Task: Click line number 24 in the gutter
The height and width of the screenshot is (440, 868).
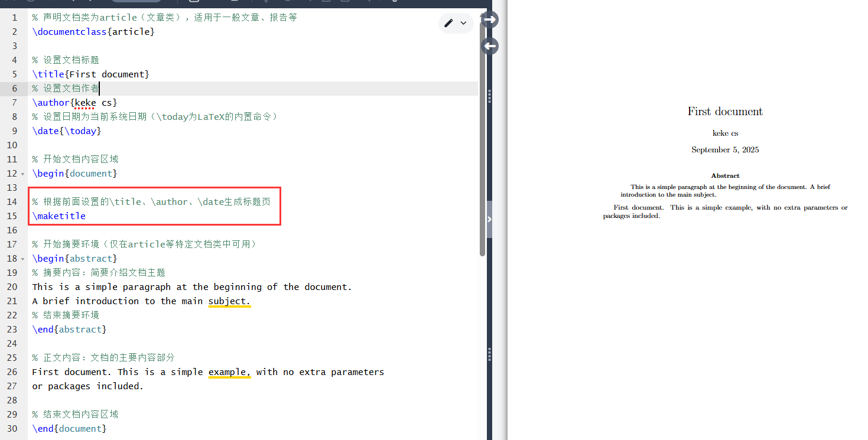Action: tap(12, 344)
